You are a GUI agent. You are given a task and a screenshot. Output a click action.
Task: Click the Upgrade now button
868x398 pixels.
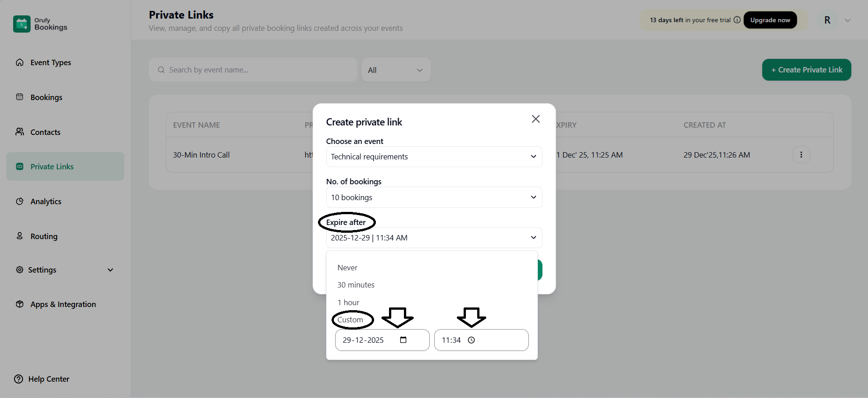[x=770, y=20]
